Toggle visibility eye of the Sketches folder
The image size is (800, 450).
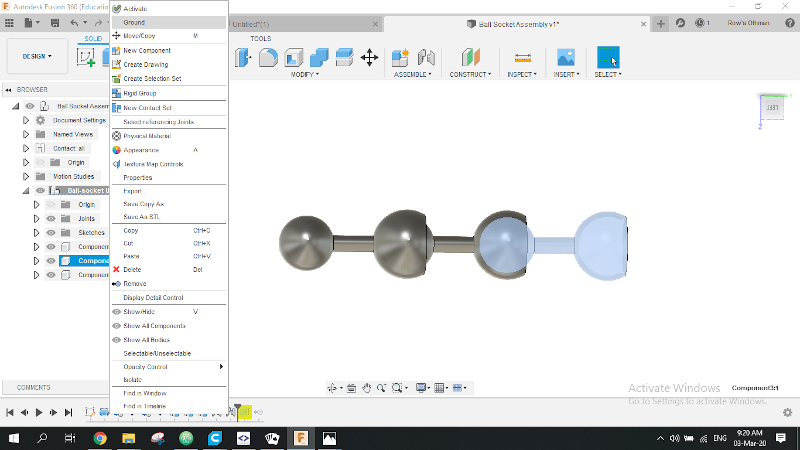click(x=51, y=233)
